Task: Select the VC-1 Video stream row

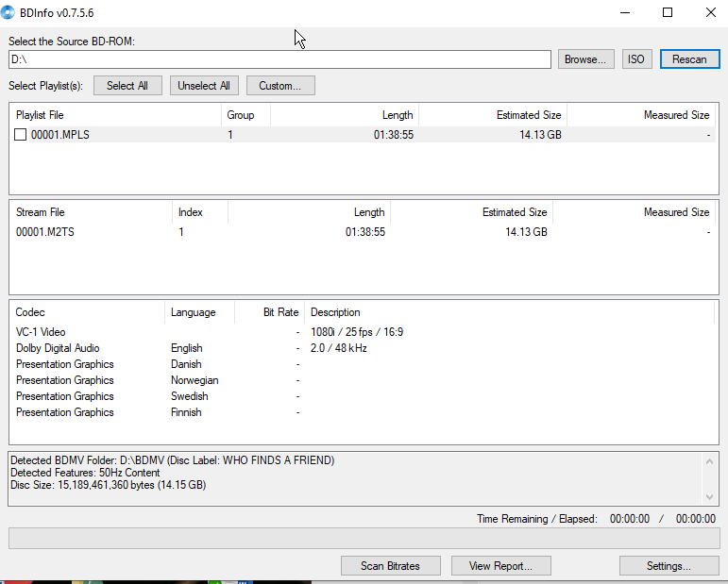Action: 364,332
